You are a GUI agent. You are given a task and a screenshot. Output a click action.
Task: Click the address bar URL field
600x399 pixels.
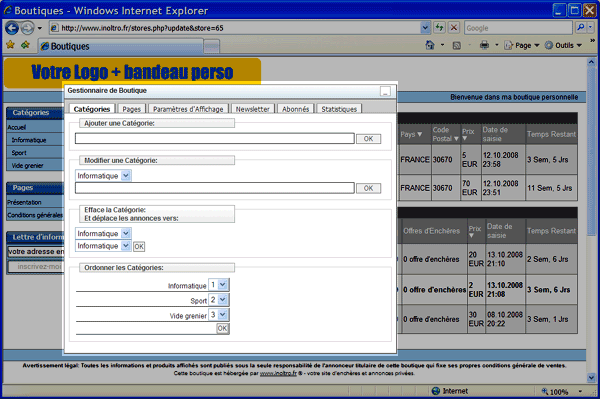(x=234, y=28)
